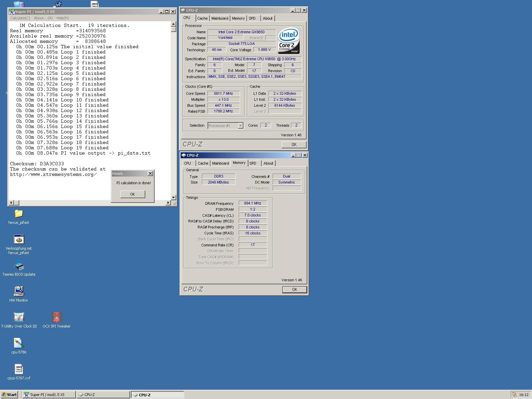The image size is (532, 399).
Task: Open Calculate(C) menu in Super PI
Action: pyautogui.click(x=20, y=18)
